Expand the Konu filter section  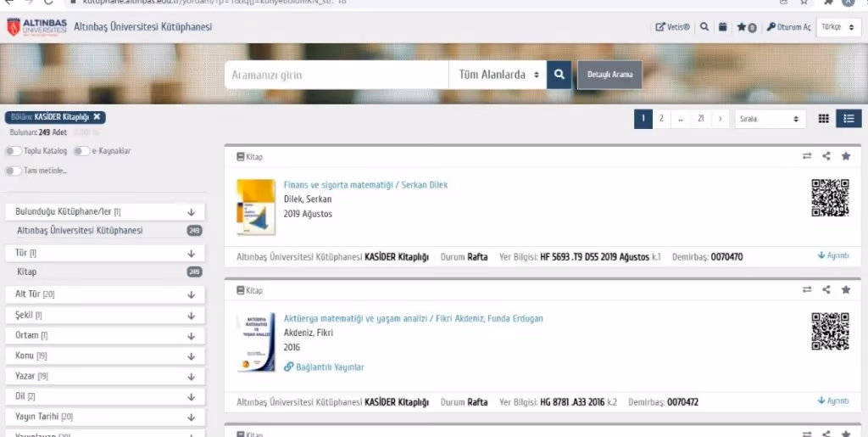[105, 356]
